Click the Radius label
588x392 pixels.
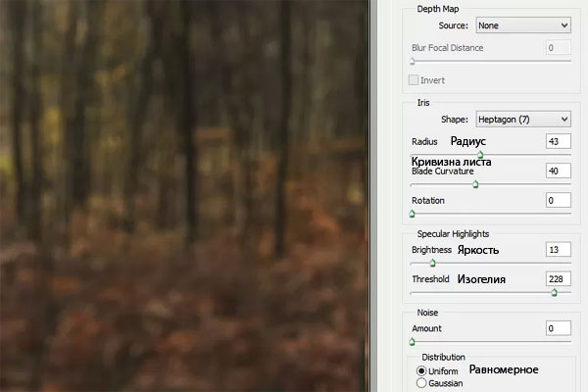pos(424,141)
